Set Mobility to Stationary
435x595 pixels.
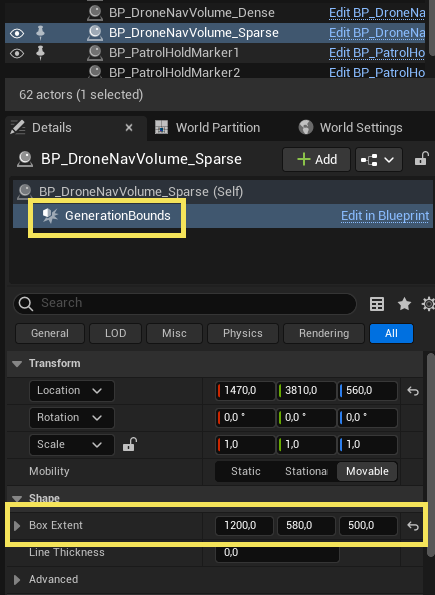306,472
